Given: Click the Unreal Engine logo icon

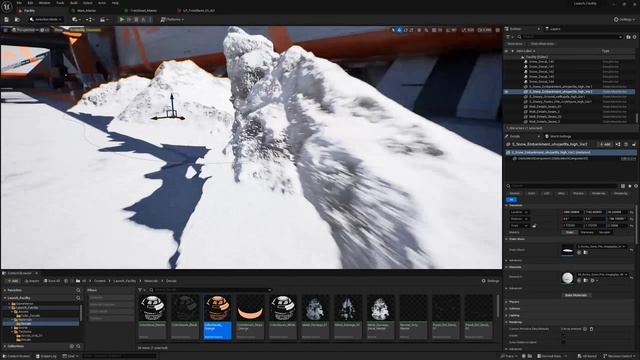Looking at the screenshot, I should [x=7, y=6].
